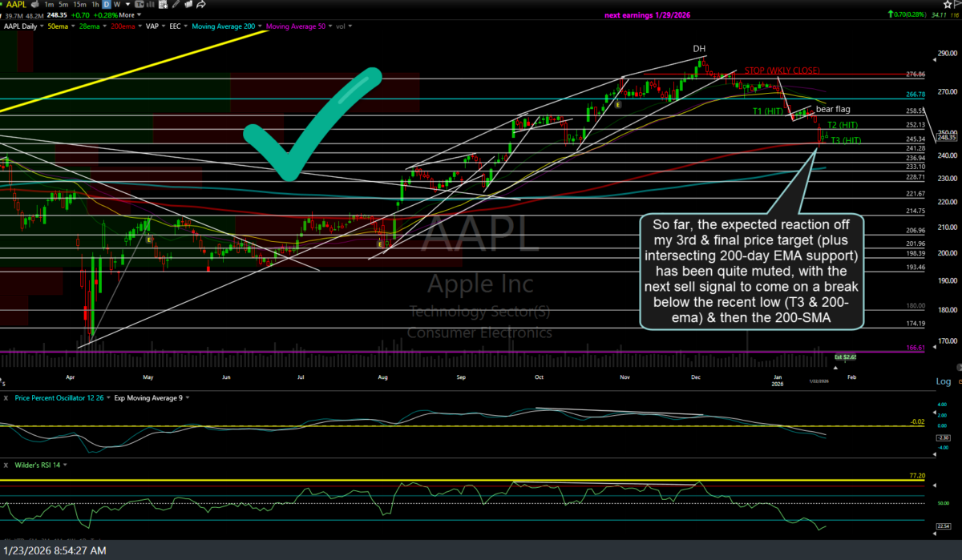This screenshot has width=962, height=560.
Task: Add AAPL to favorites with the star icon
Action: (948, 4)
